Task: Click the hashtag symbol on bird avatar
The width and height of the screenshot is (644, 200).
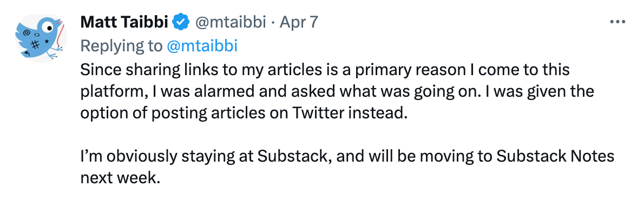Action: [35, 45]
